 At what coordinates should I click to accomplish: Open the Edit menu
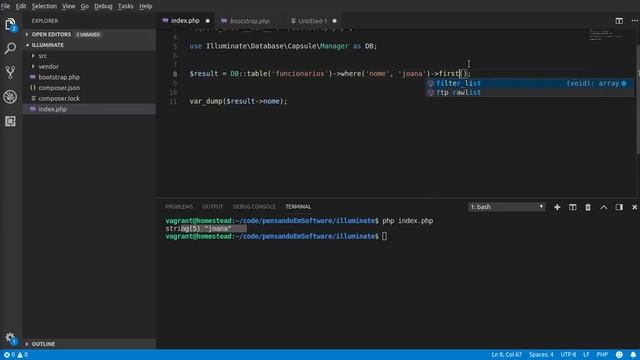coord(21,6)
